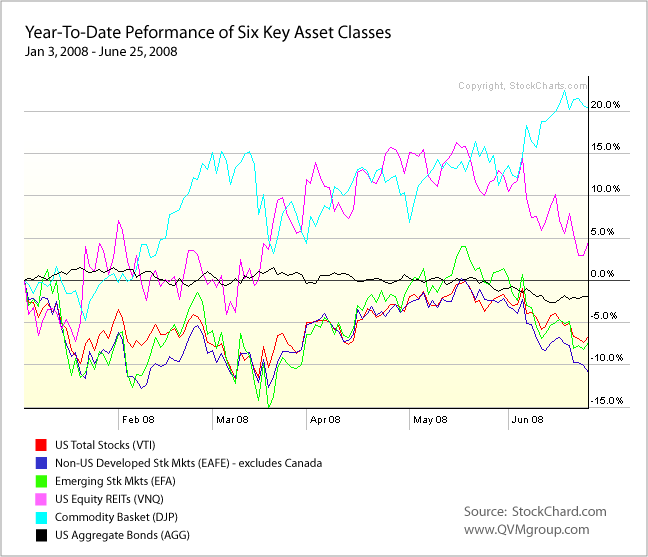Click the Source: StockChard.com text

pyautogui.click(x=526, y=511)
